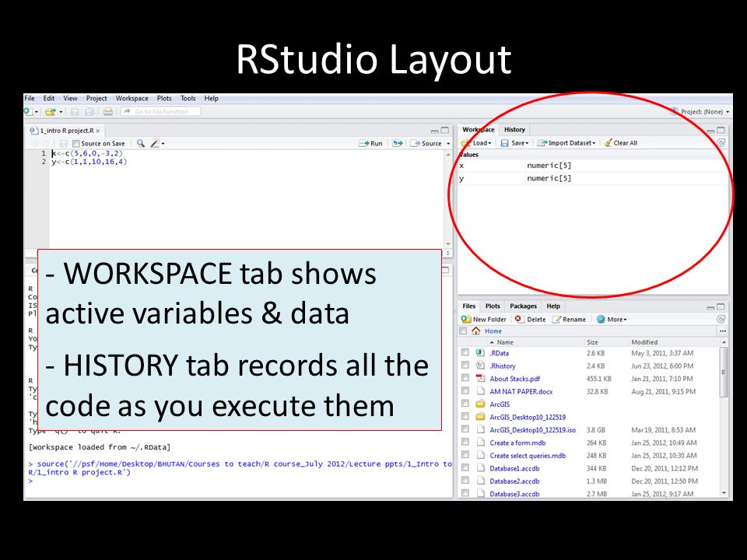The image size is (747, 560).
Task: Open find/replace with the magnifier icon
Action: [x=141, y=143]
